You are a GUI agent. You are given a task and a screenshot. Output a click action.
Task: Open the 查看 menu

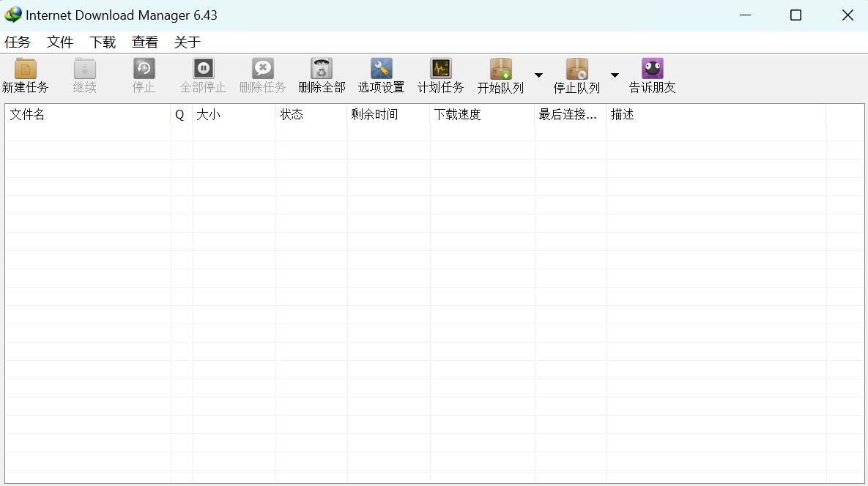click(145, 42)
